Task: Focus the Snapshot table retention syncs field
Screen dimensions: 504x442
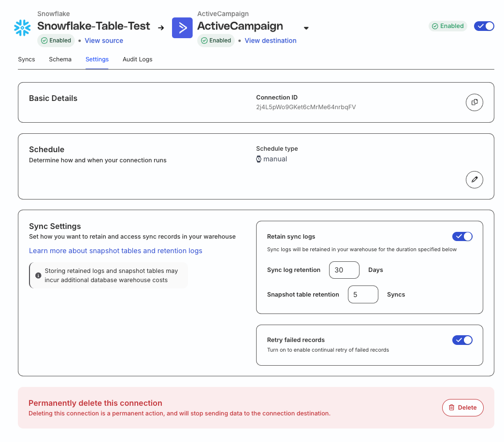Action: [363, 295]
